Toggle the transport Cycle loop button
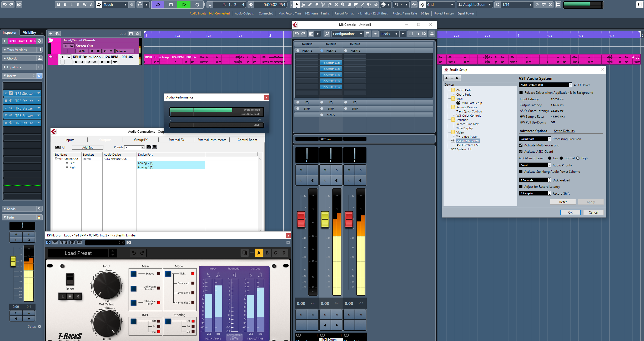Viewport: 644px width, 341px height. click(x=158, y=4)
